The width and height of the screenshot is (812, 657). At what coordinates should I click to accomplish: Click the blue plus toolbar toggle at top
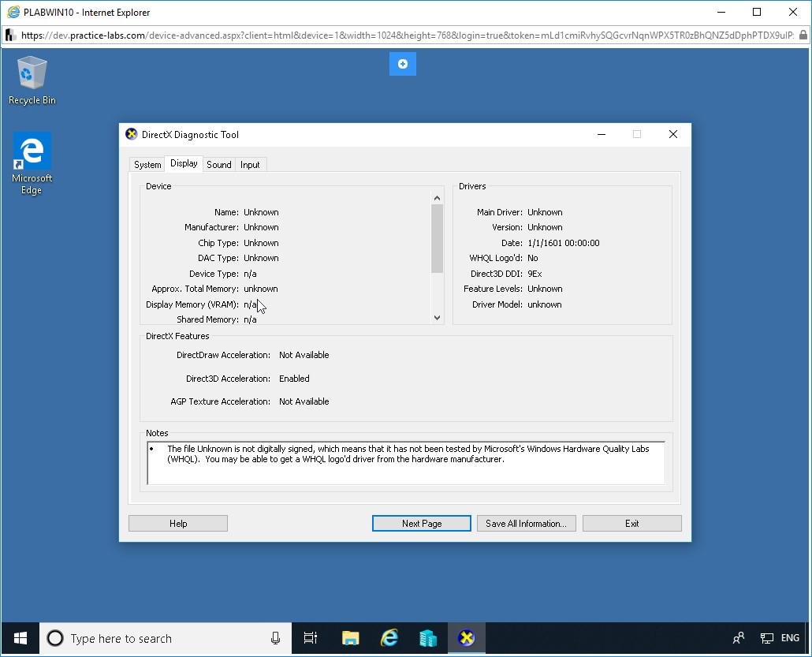pos(402,64)
